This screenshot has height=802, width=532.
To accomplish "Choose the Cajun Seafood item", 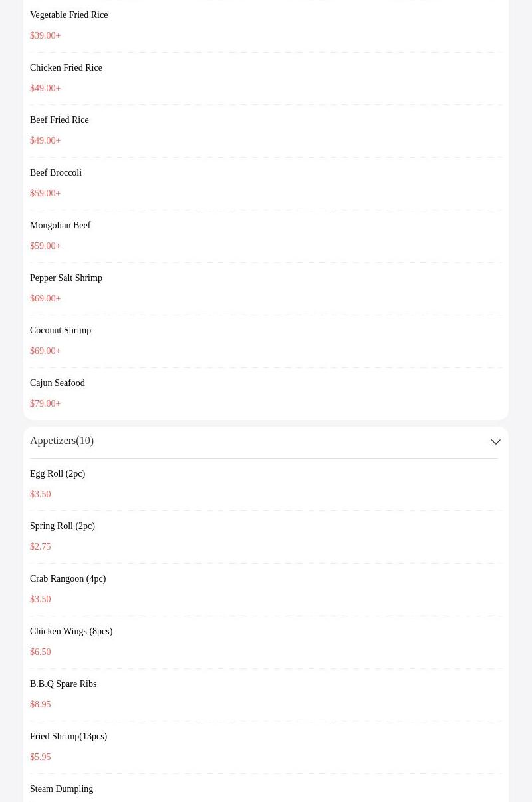I will coord(266,393).
